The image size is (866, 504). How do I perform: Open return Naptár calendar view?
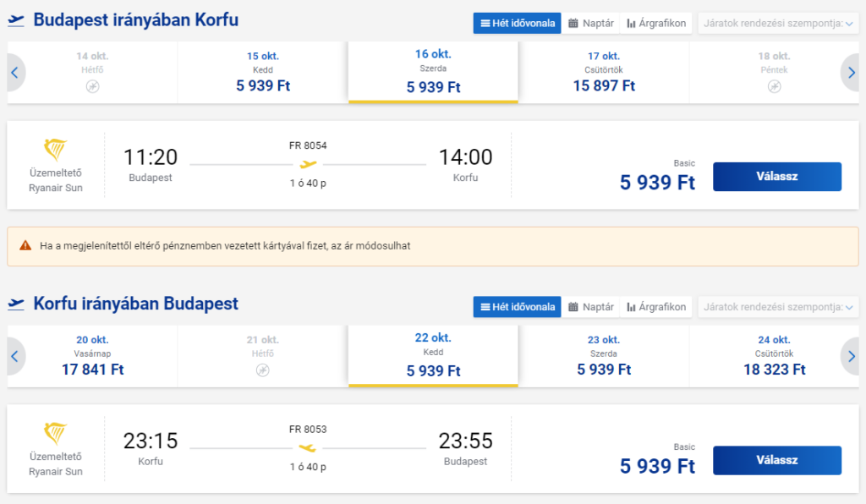pos(591,307)
